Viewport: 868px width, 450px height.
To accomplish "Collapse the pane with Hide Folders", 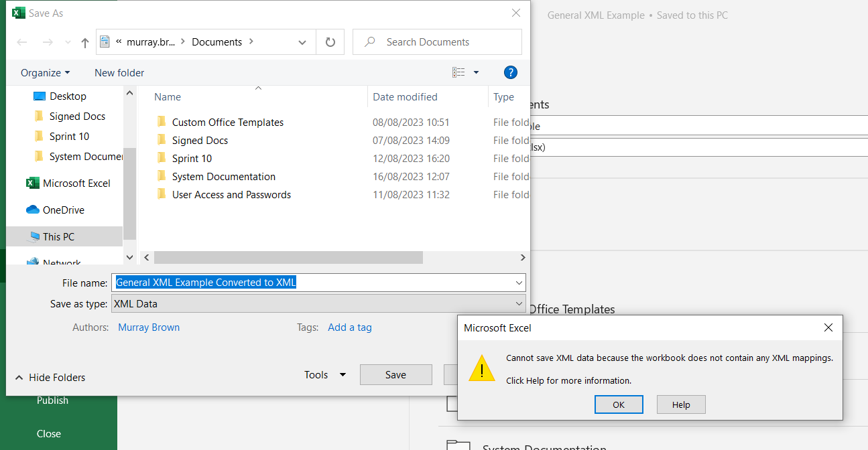I will point(50,378).
